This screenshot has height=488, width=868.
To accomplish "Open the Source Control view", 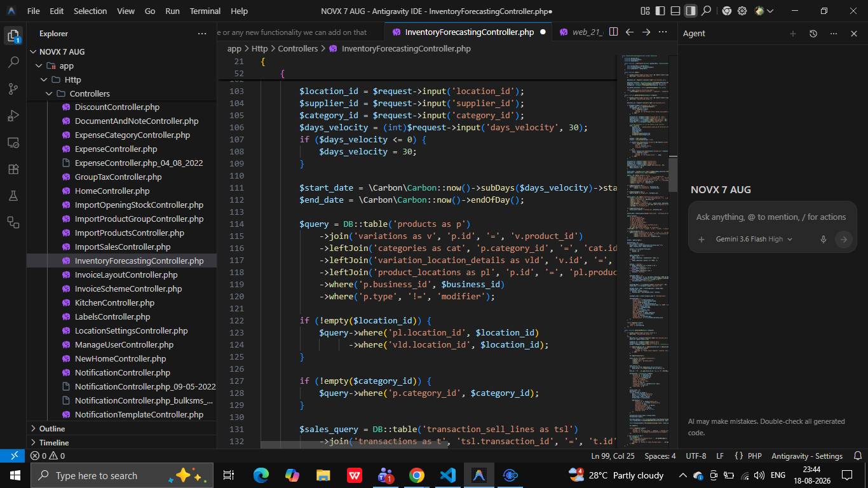I will 13,89.
